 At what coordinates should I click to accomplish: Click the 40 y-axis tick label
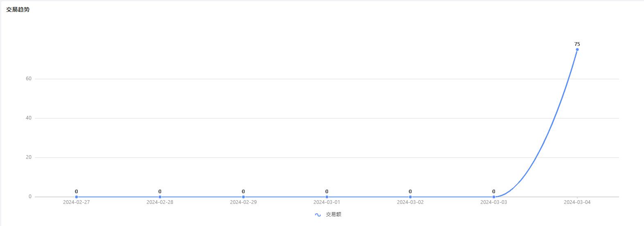pos(29,118)
